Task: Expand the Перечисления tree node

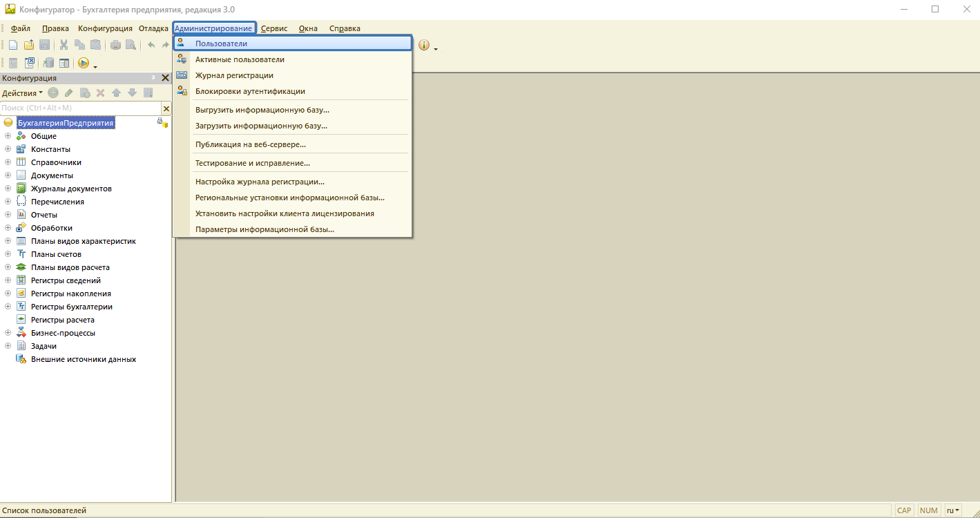Action: tap(8, 202)
